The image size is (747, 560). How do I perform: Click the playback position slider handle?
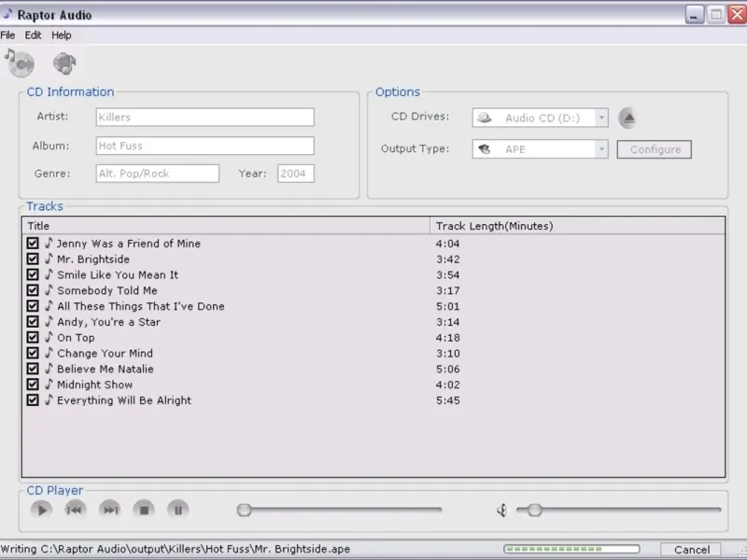click(x=244, y=510)
